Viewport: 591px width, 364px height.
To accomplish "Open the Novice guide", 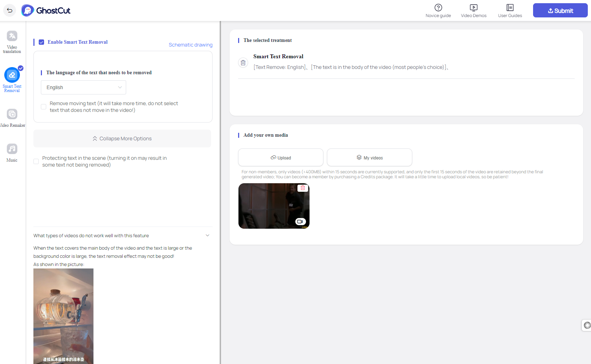I will (x=438, y=11).
